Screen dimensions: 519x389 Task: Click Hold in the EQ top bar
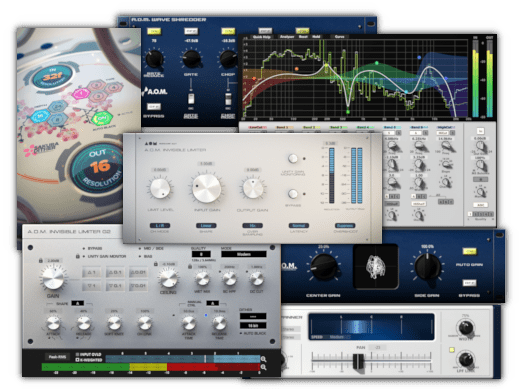316,37
